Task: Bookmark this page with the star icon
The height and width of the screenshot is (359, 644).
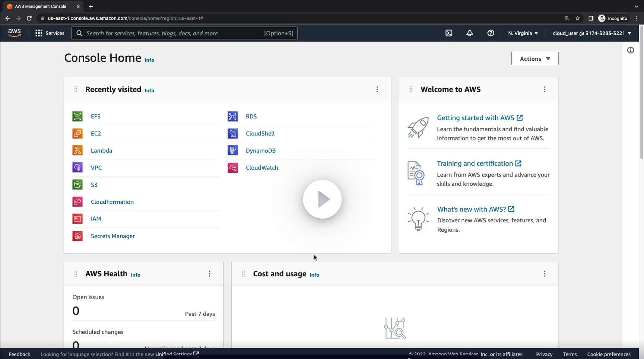Action: 578,18
